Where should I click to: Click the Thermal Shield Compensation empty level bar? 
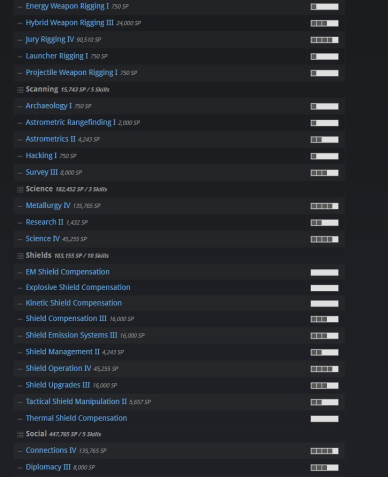click(x=324, y=419)
